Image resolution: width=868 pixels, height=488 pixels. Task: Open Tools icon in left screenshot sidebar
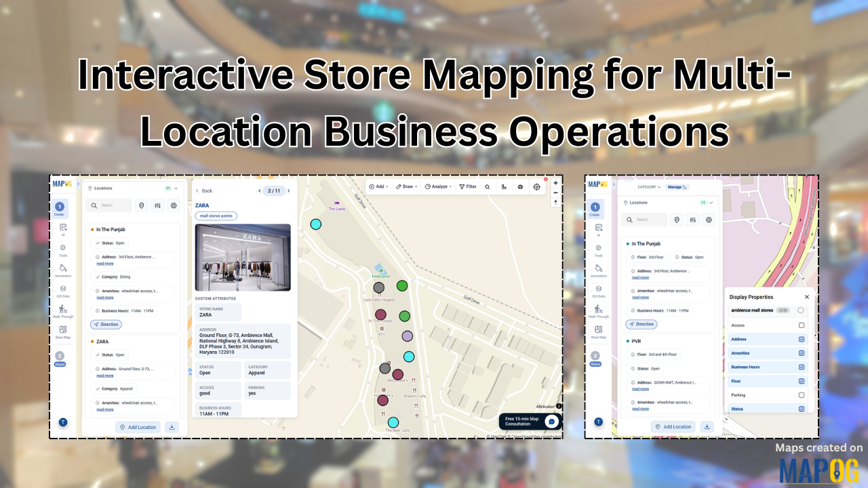(63, 249)
